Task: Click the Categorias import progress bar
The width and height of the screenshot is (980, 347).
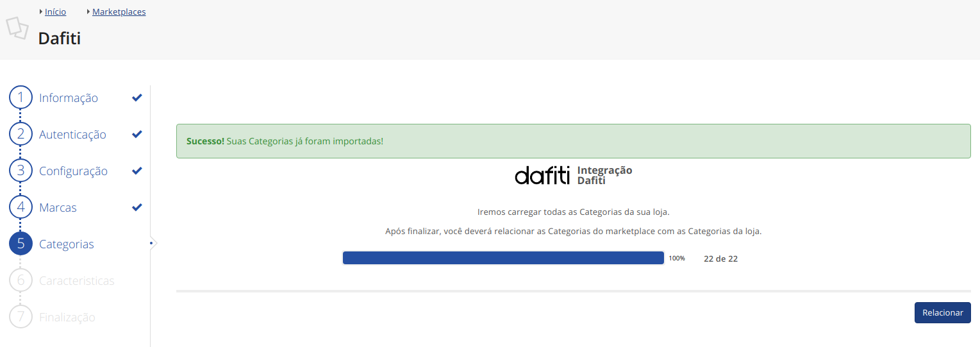Action: coord(503,258)
